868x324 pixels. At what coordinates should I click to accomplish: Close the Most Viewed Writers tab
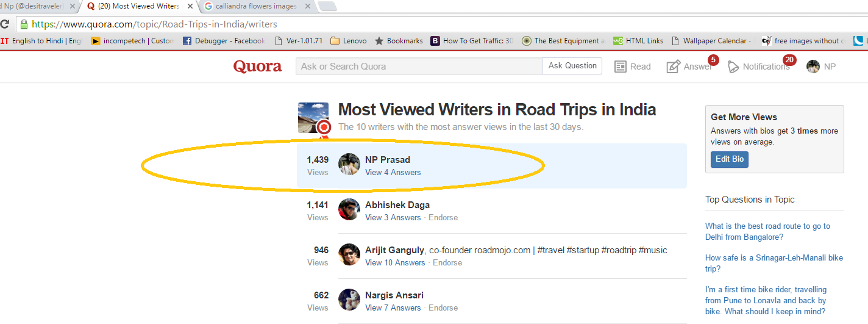click(x=189, y=7)
